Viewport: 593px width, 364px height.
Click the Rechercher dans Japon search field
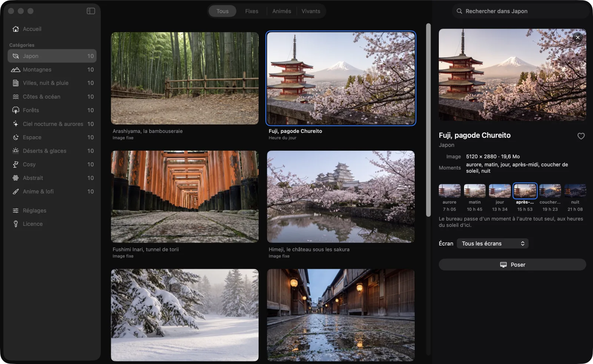click(520, 11)
